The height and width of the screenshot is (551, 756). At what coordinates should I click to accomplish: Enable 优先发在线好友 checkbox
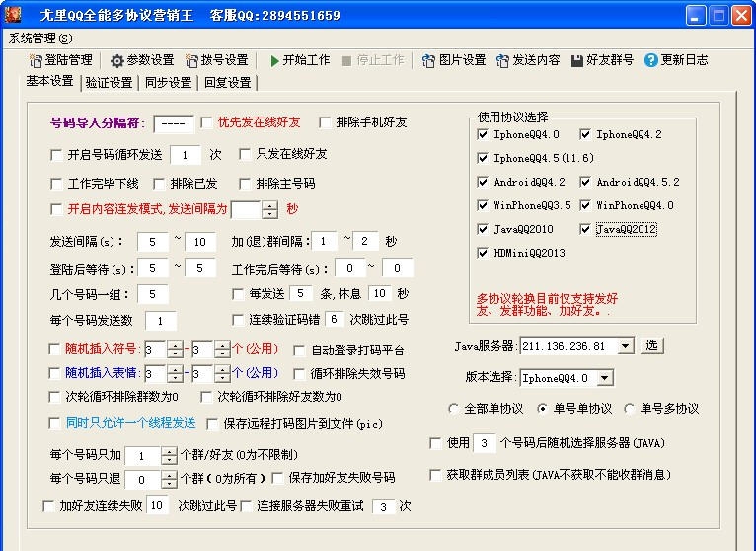[x=206, y=123]
